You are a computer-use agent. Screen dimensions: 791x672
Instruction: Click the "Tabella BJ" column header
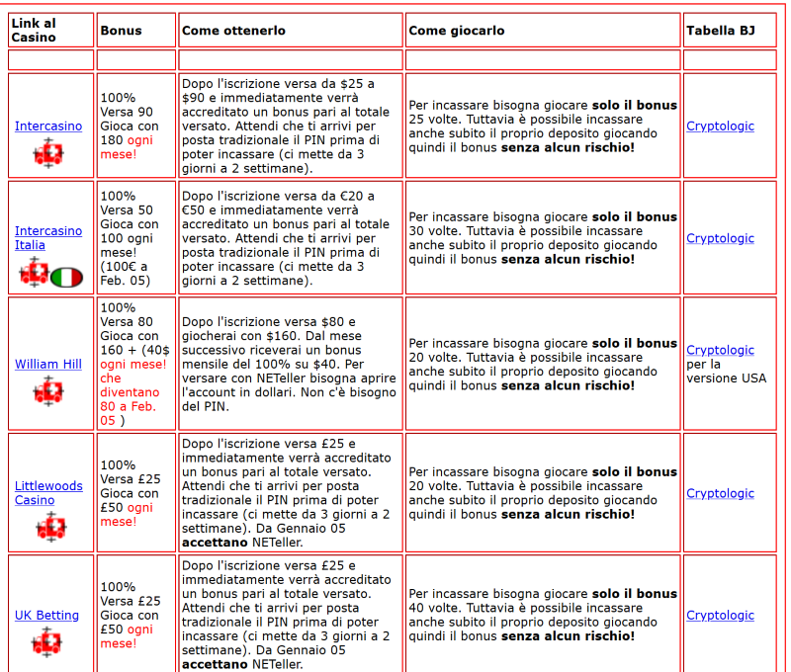click(x=720, y=31)
